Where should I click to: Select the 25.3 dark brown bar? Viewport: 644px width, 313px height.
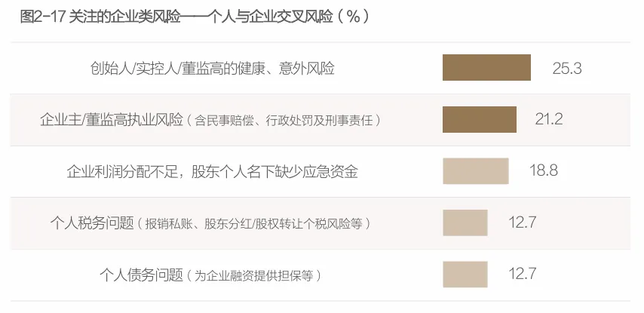pos(486,67)
